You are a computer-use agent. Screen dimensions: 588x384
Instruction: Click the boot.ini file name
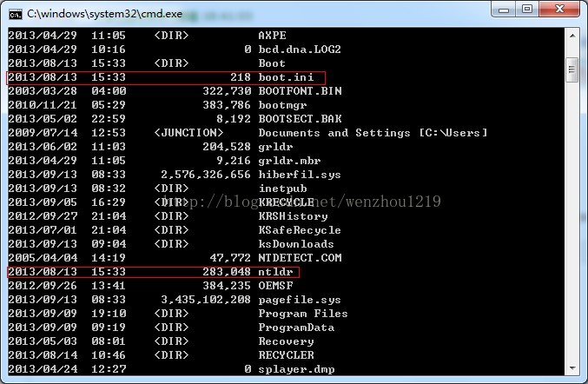point(286,76)
